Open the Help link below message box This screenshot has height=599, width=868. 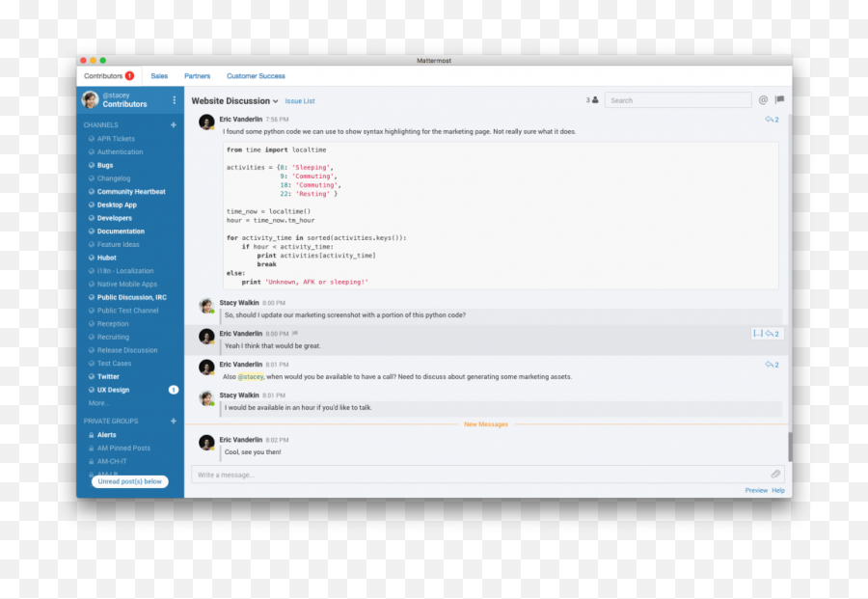click(x=778, y=491)
